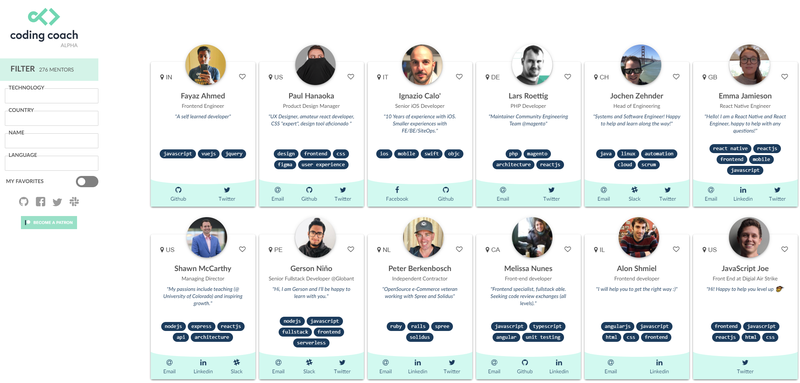Image resolution: width=800 pixels, height=383 pixels.
Task: Open Ignazio Calo's Facebook link icon
Action: tap(397, 190)
